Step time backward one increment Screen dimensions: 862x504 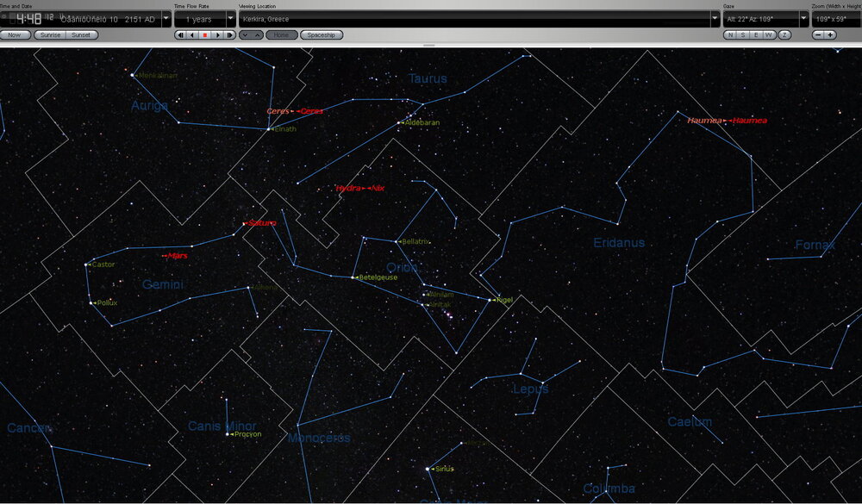[180, 35]
